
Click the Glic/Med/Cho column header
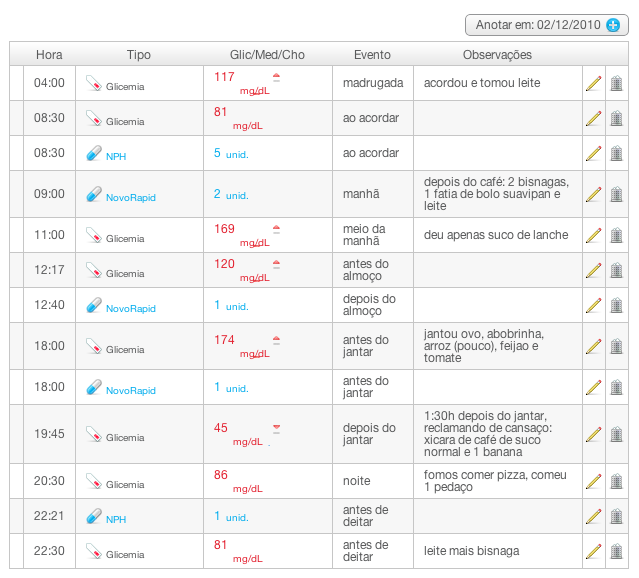[267, 55]
